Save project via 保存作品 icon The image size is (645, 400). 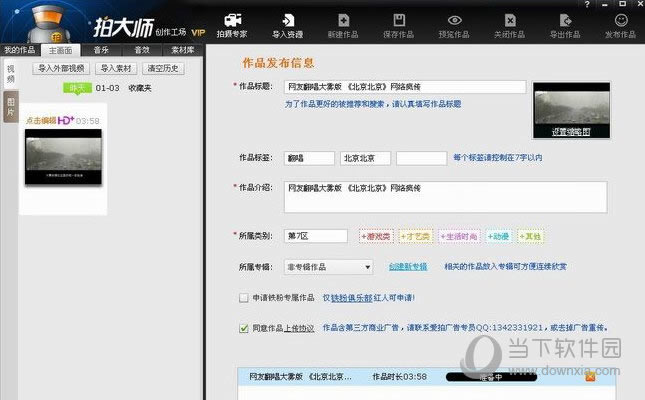[399, 24]
